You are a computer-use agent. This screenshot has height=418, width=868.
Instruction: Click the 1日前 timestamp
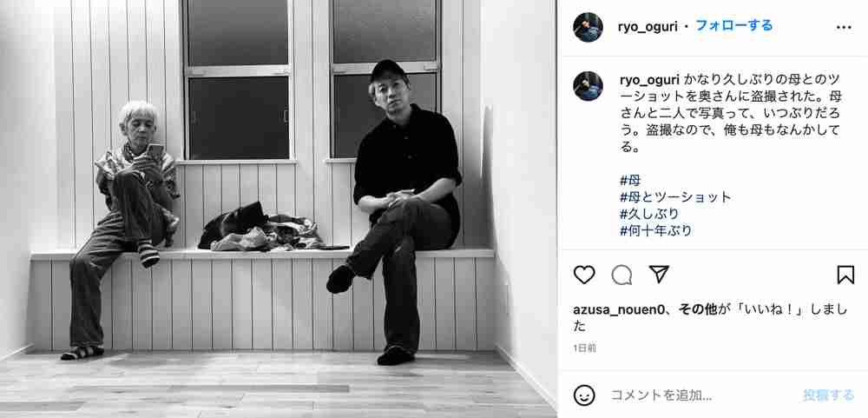click(585, 348)
